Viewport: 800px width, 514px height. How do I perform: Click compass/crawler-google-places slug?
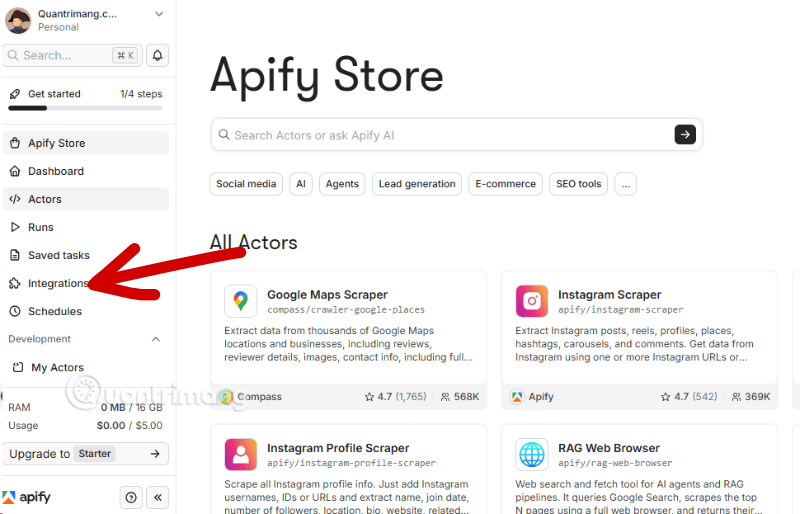(346, 310)
